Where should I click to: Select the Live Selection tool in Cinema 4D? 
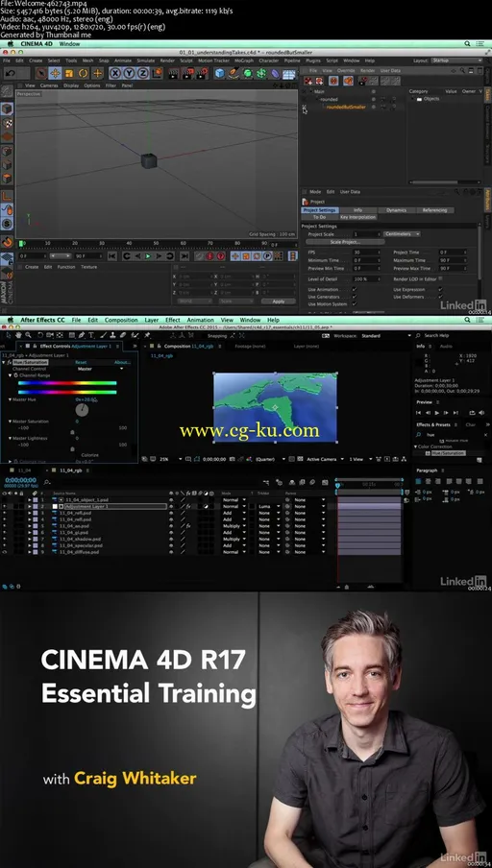(x=41, y=73)
